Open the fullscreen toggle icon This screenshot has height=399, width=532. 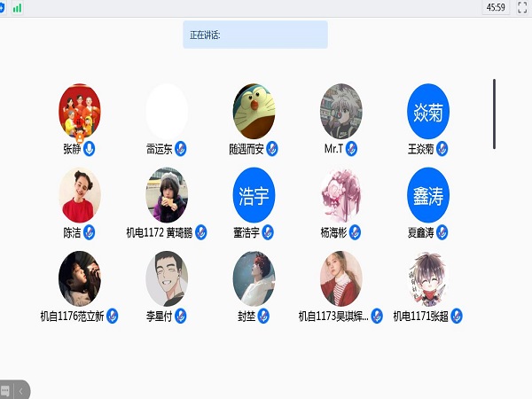[x=522, y=7]
